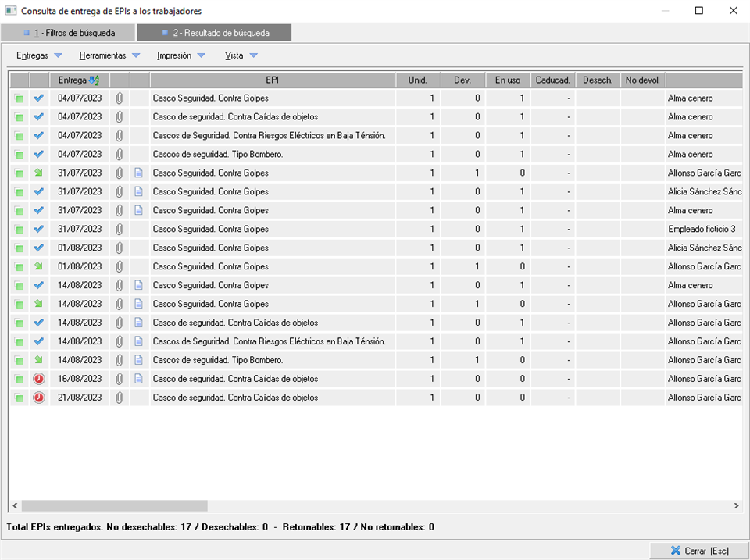Click the Caducad. column header
The width and height of the screenshot is (750, 560).
(x=553, y=80)
